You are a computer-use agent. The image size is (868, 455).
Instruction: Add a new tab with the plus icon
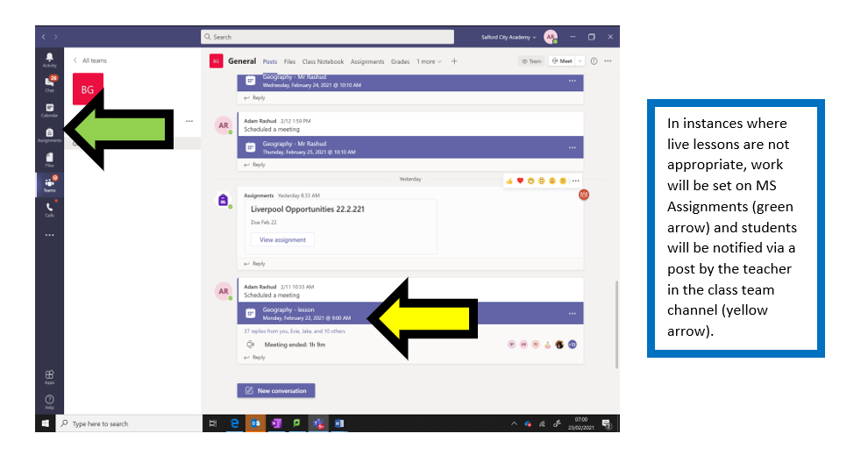tap(454, 61)
